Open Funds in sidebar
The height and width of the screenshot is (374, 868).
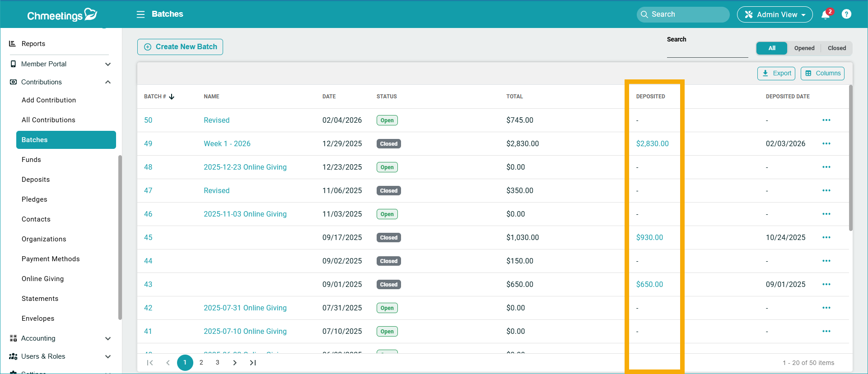(31, 160)
